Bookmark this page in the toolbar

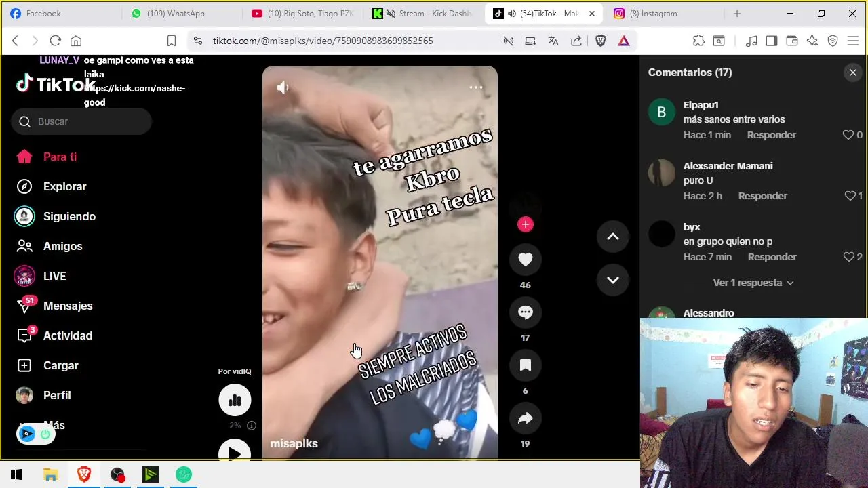pyautogui.click(x=172, y=41)
